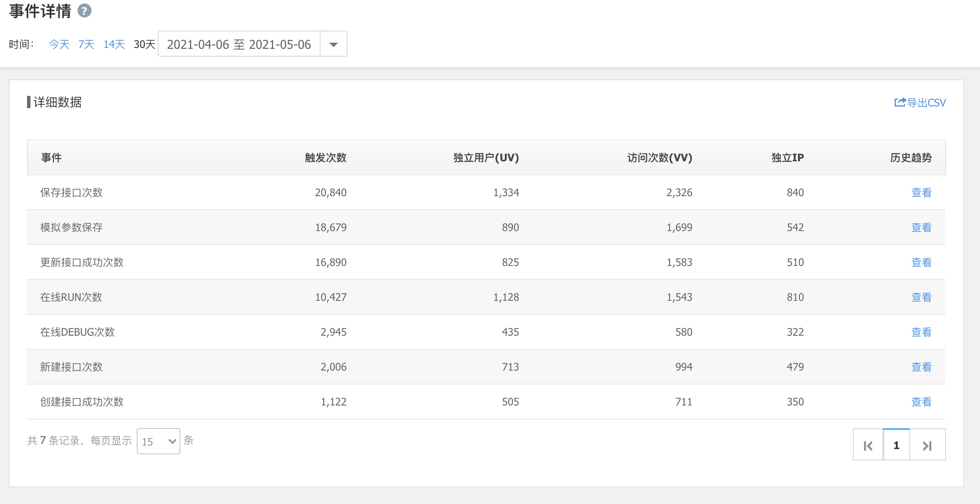The width and height of the screenshot is (980, 504).
Task: Click the 导出CSV export icon
Action: point(900,102)
